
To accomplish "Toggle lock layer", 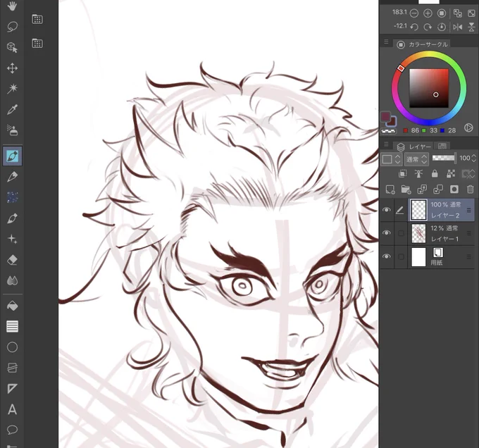I will pyautogui.click(x=435, y=174).
